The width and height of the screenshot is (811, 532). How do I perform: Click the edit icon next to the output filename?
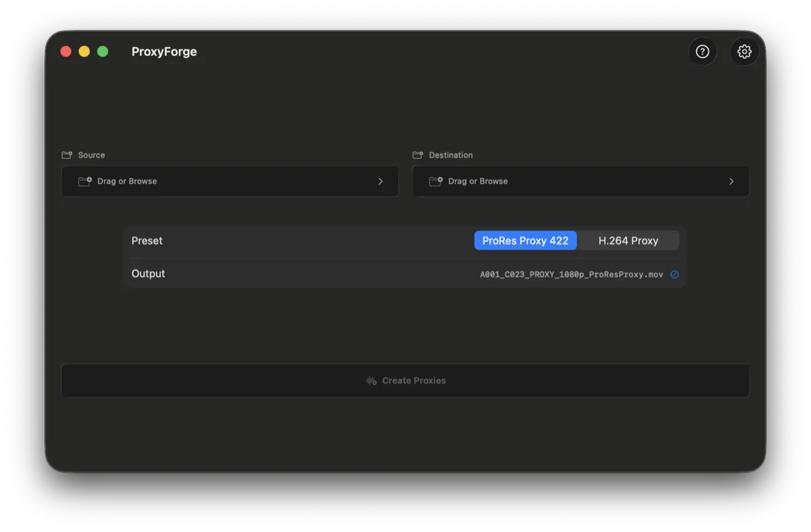[674, 274]
